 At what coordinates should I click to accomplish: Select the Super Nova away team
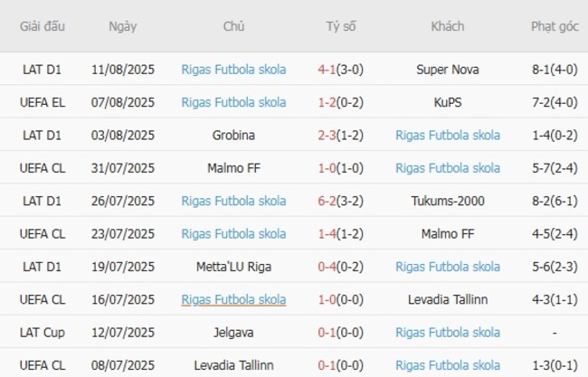(x=448, y=70)
